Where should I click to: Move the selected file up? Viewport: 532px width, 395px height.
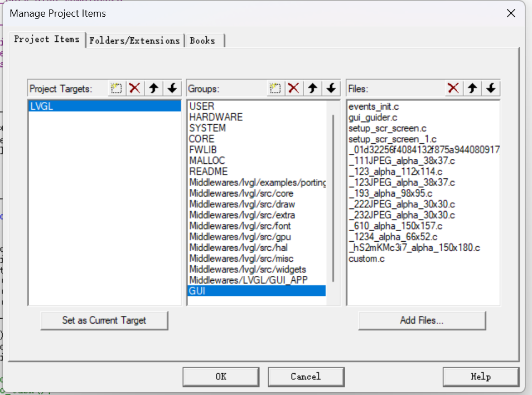471,88
